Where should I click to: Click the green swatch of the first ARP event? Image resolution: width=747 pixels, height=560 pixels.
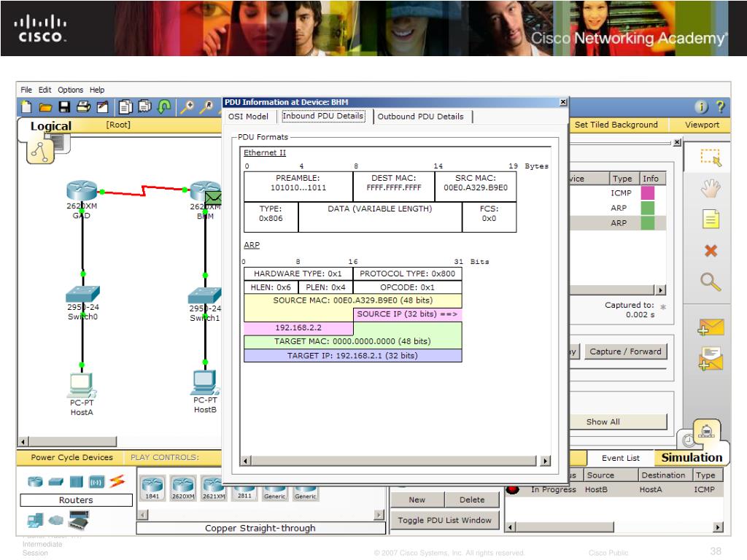coord(648,208)
